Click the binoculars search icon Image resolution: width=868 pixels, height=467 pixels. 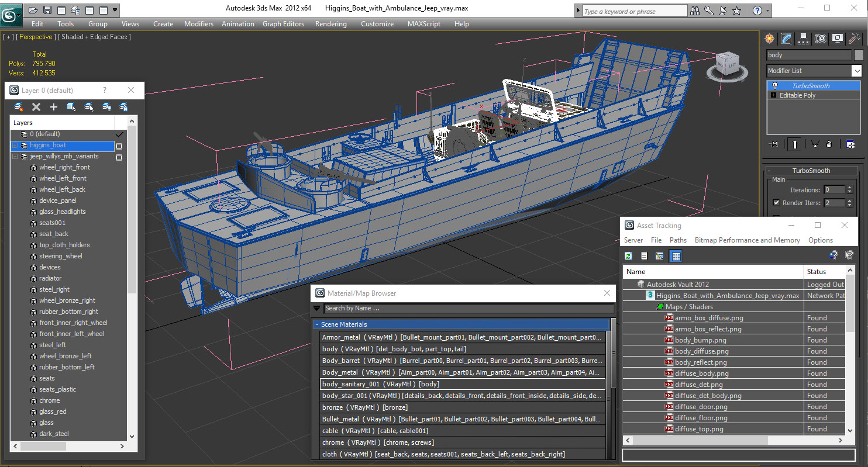[695, 11]
